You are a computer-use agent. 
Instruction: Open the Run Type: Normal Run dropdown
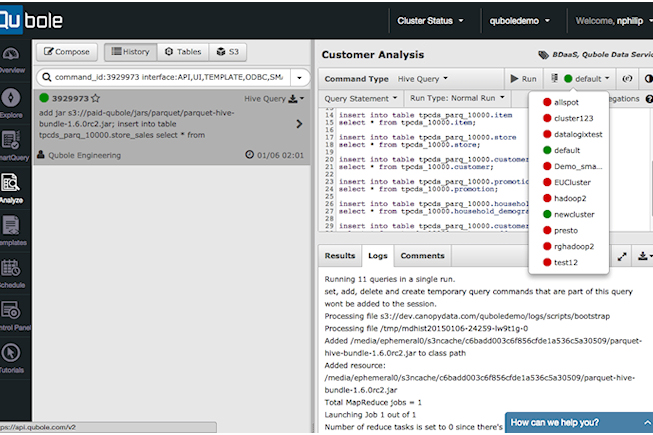point(455,99)
